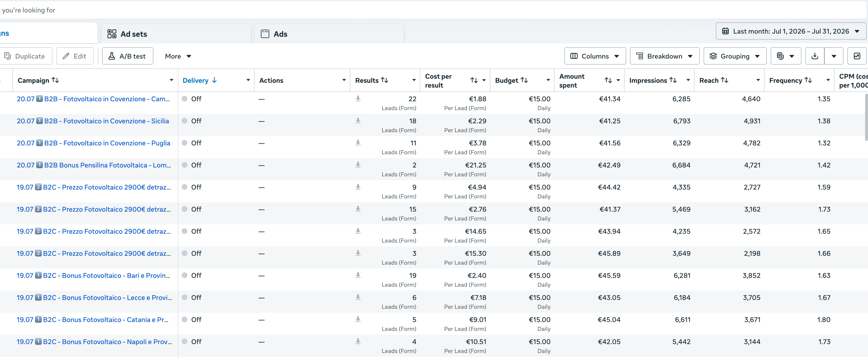Click the vertical table scrollbar
Image resolution: width=868 pixels, height=358 pixels.
coord(866,117)
